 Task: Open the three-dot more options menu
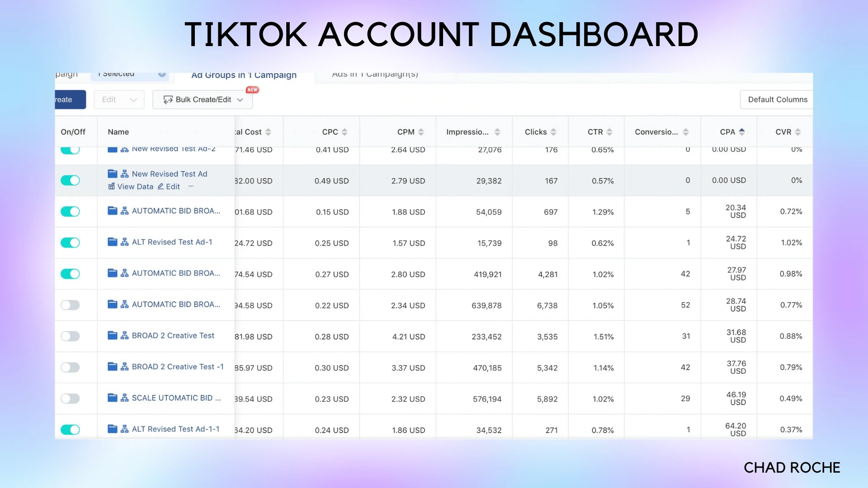[x=191, y=187]
